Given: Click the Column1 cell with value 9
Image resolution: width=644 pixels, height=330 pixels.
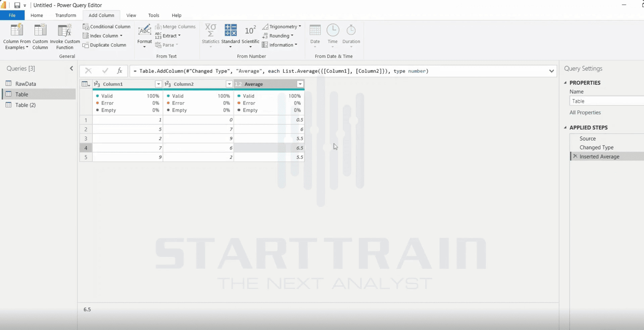Looking at the screenshot, I should tap(128, 157).
